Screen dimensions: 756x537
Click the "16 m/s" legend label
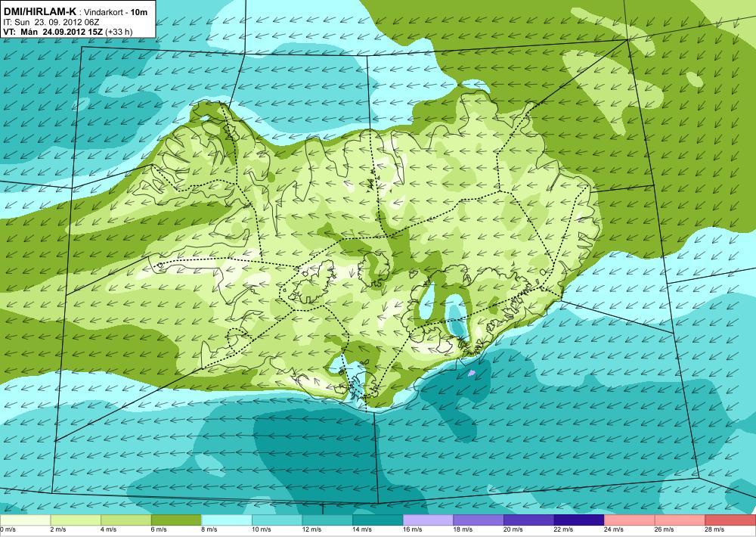[413, 529]
